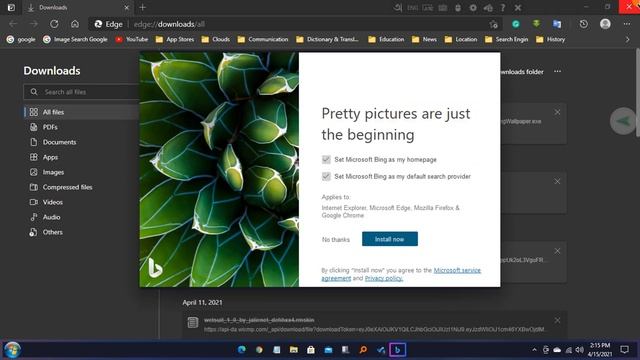Uncheck Set Microsoft Bing as my homepage
Image resolution: width=640 pixels, height=360 pixels.
coord(326,160)
